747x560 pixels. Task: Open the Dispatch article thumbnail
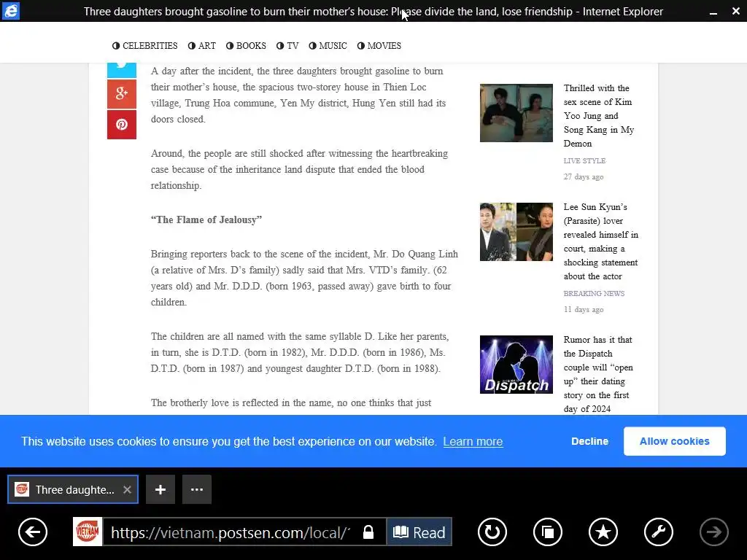pos(516,365)
